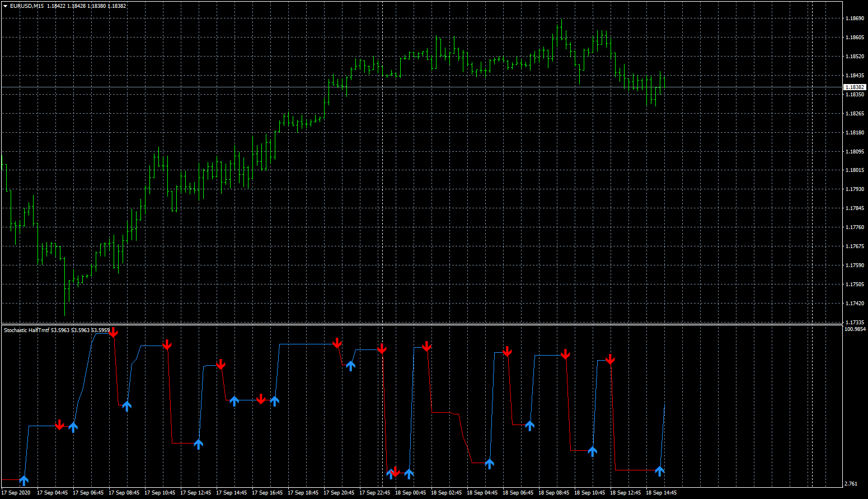Image resolution: width=868 pixels, height=499 pixels.
Task: Click the 17 Sep 12:45 time label
Action: coord(195,493)
